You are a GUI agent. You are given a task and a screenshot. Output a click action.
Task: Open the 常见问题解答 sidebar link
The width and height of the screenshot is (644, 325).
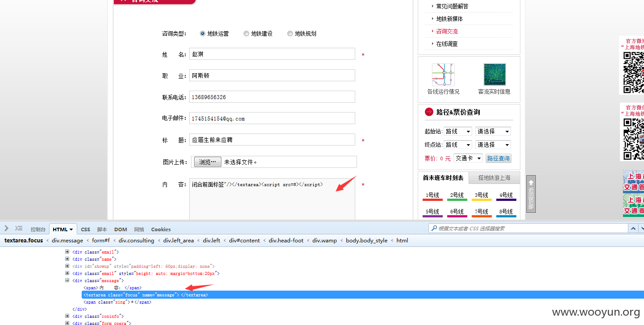(452, 6)
